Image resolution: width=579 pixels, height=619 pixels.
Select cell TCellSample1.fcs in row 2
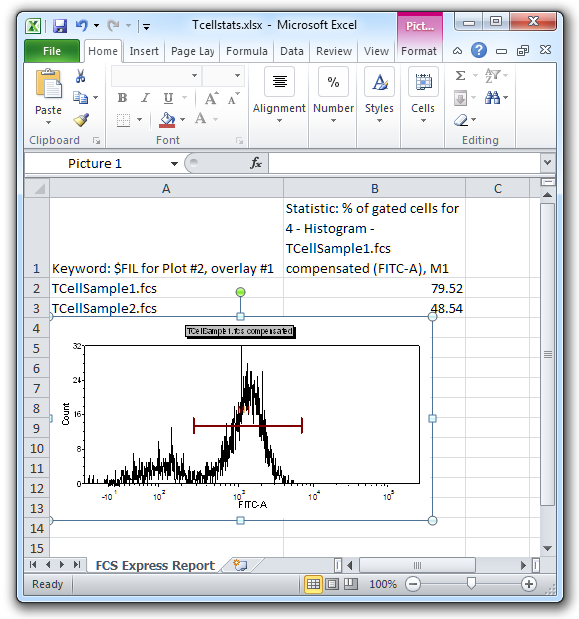[166, 288]
